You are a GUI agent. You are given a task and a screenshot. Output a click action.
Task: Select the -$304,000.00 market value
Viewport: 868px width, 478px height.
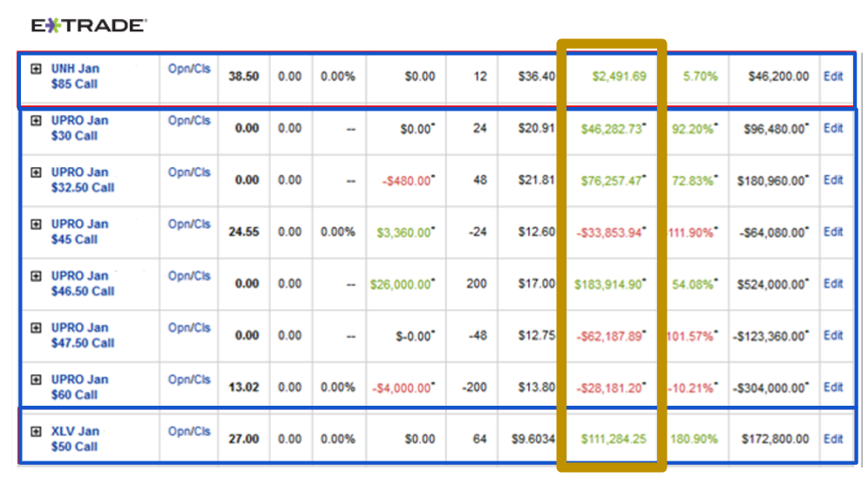[770, 387]
